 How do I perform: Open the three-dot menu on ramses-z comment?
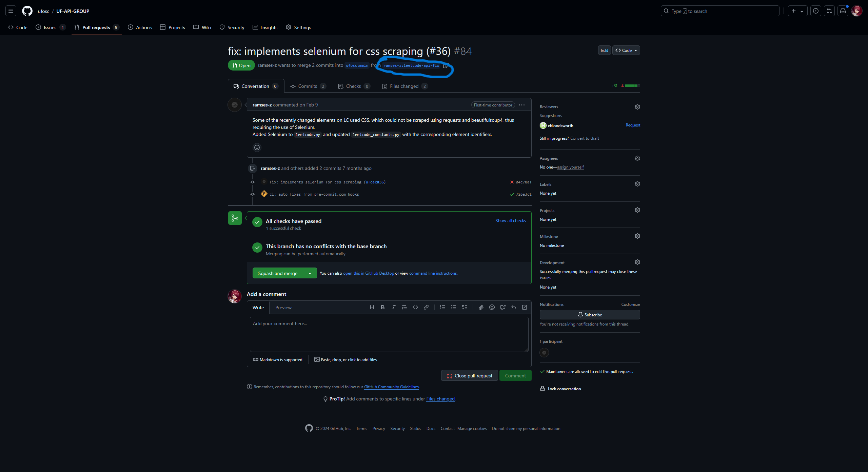click(x=522, y=105)
